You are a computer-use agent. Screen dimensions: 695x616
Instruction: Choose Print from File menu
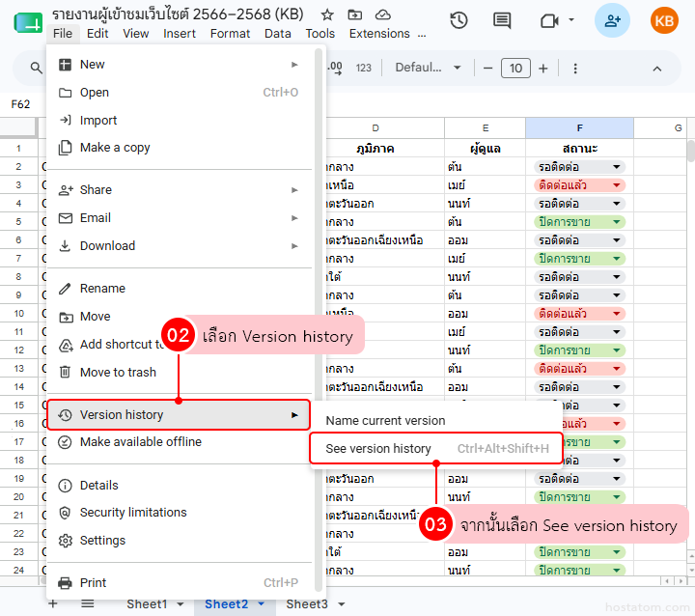tap(180, 583)
